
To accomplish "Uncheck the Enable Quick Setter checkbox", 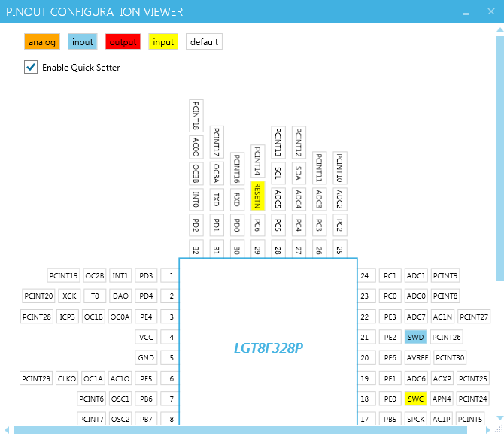I will point(31,67).
